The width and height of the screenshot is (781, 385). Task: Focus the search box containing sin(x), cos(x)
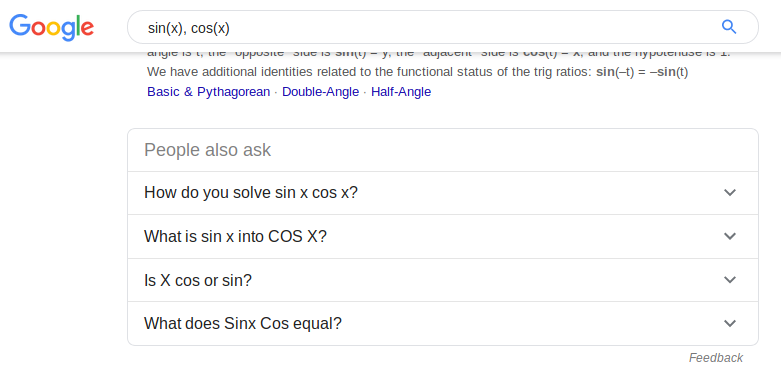click(443, 27)
